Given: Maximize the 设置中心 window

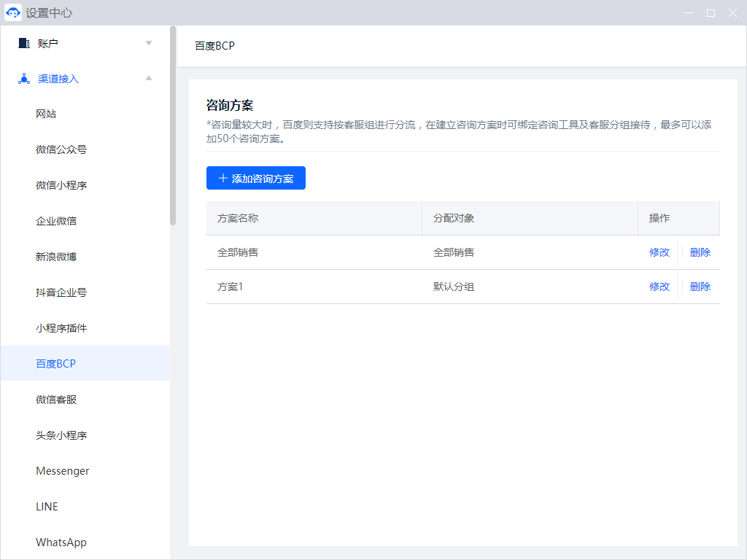Looking at the screenshot, I should coord(711,13).
